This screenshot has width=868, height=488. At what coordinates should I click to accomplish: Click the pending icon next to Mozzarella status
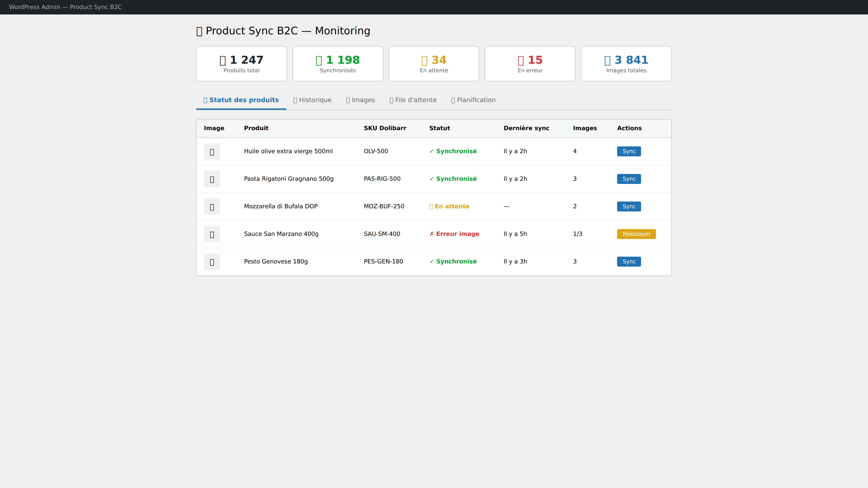pyautogui.click(x=431, y=206)
